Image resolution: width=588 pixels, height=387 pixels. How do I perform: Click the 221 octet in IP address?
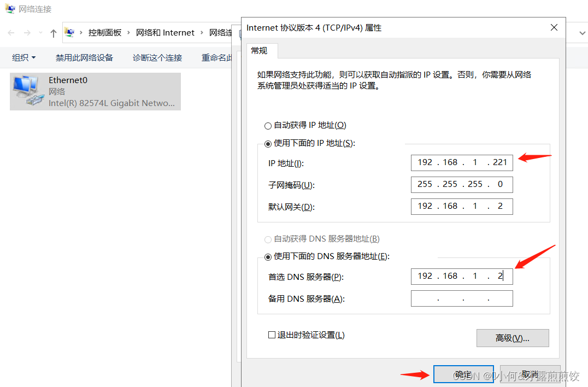[x=500, y=162]
